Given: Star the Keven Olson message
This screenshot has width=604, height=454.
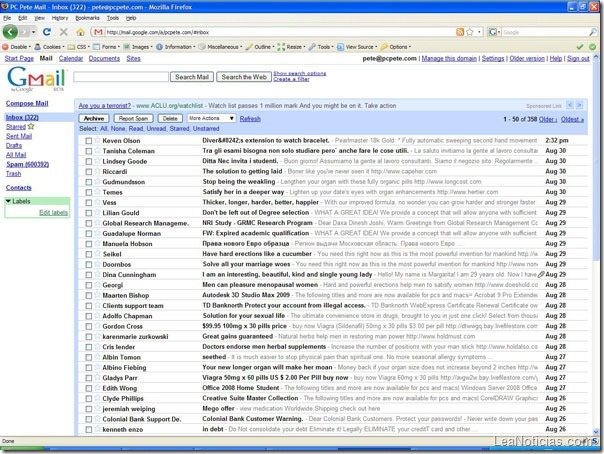Looking at the screenshot, I should [98, 140].
